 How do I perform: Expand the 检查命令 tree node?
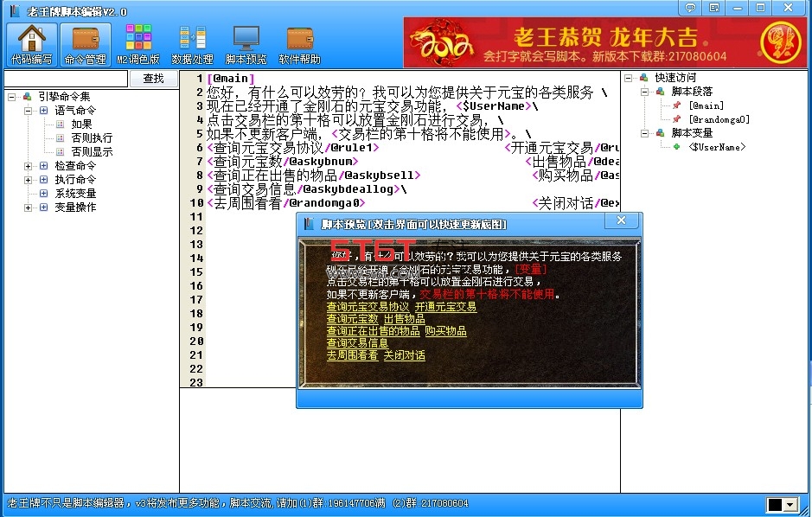pyautogui.click(x=28, y=166)
